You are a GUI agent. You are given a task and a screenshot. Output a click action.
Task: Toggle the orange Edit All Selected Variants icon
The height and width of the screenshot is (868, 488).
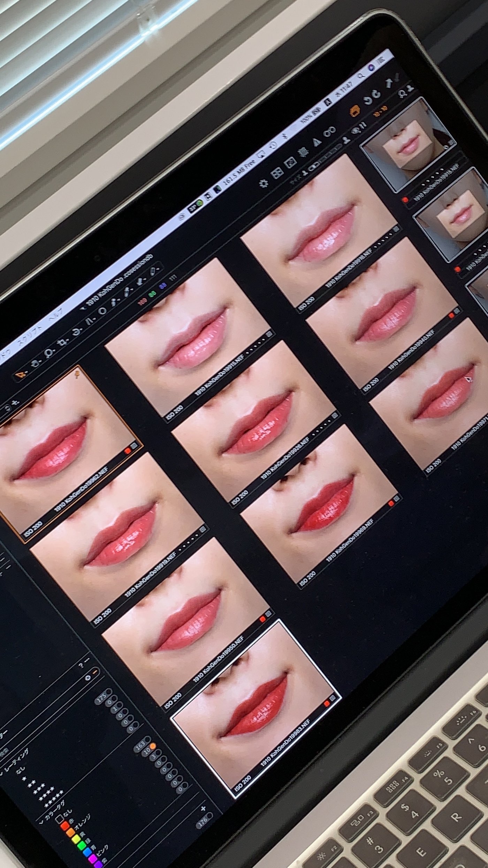pos(355,111)
